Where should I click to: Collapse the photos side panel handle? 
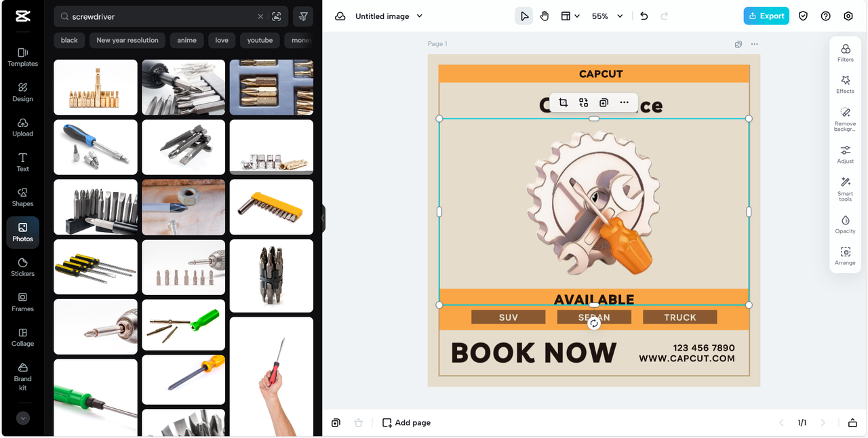coord(323,218)
